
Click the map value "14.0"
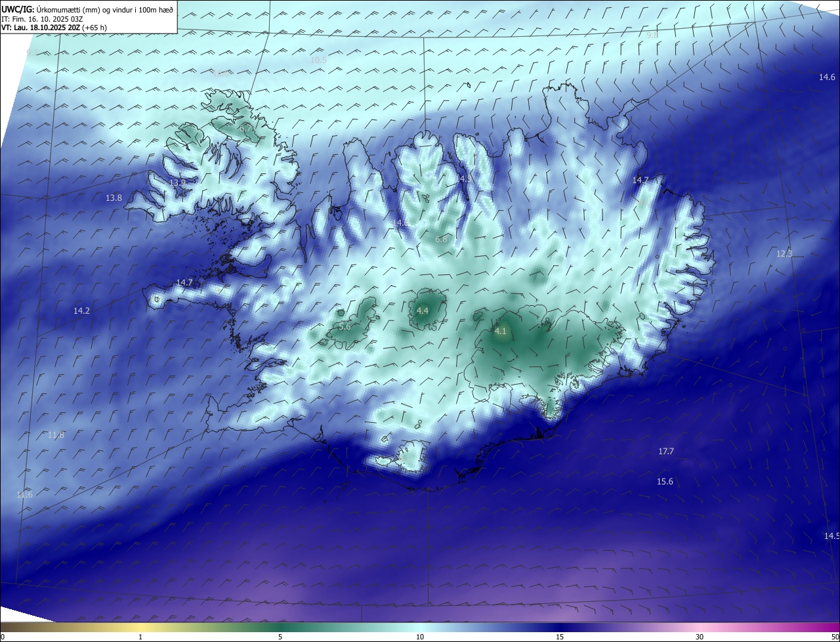pos(401,223)
